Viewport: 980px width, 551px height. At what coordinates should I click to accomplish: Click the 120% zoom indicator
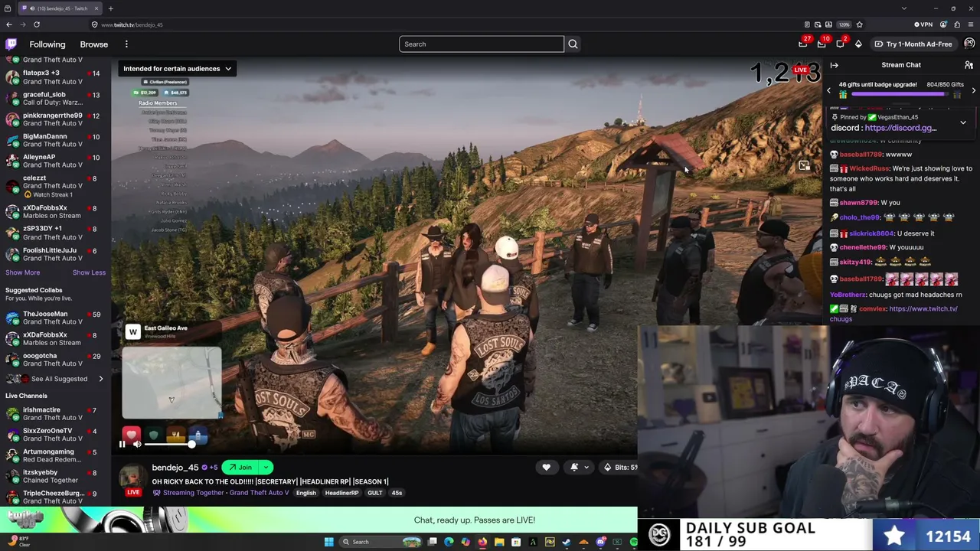pyautogui.click(x=844, y=24)
